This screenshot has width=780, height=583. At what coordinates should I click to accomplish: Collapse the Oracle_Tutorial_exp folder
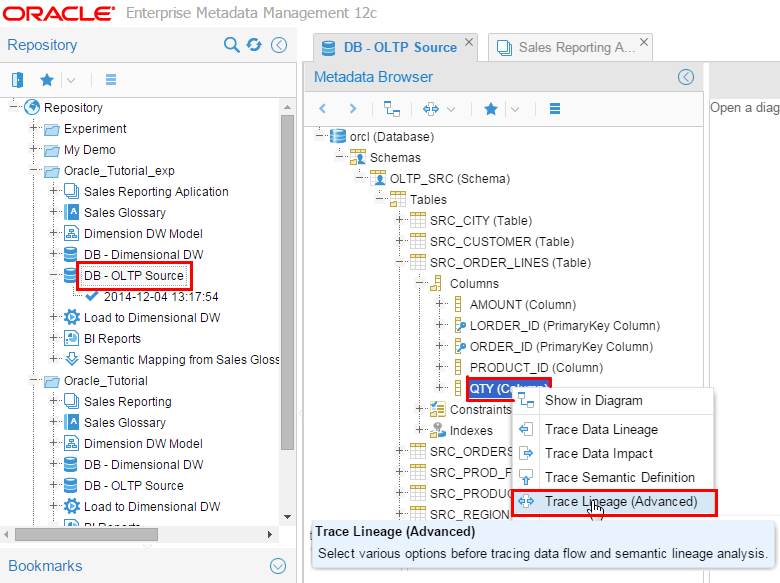(34, 170)
